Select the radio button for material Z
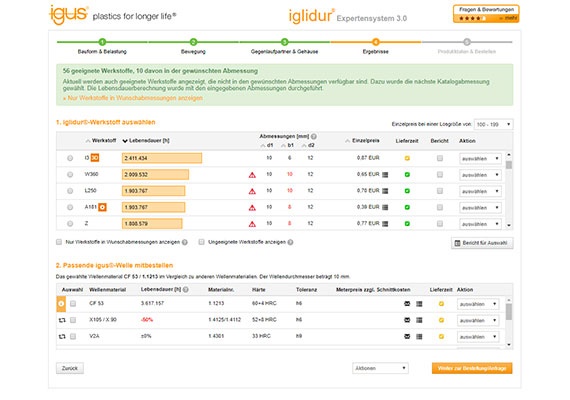The width and height of the screenshot is (570, 400). pyautogui.click(x=70, y=224)
